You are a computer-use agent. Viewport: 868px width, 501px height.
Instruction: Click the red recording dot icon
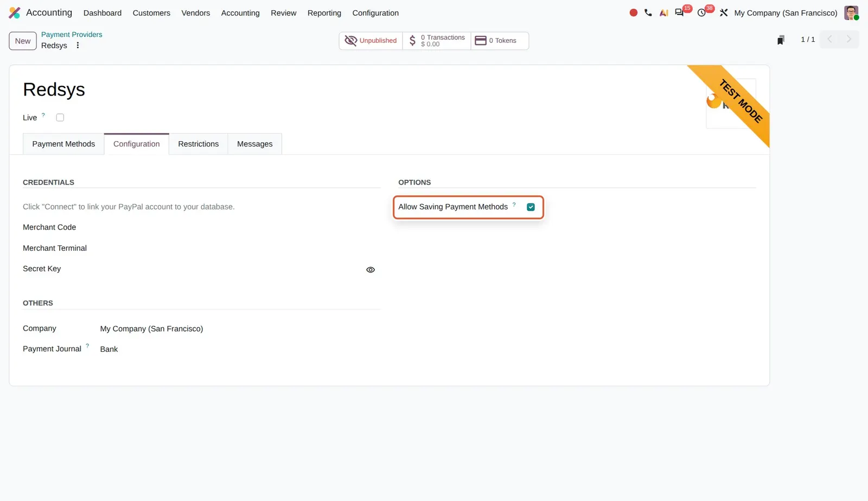tap(633, 12)
